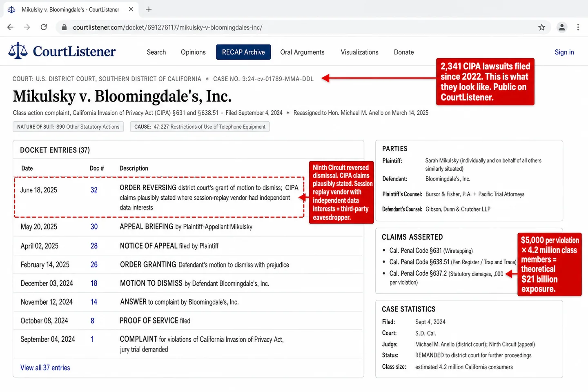Click Cal. Penal Code §637.2 claim
This screenshot has height=392, width=588.
pyautogui.click(x=446, y=278)
